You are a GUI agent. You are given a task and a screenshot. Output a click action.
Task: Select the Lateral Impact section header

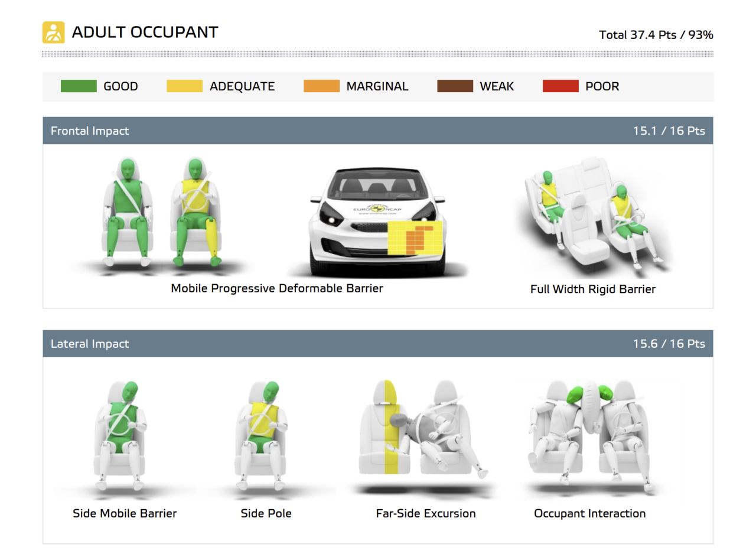[x=377, y=343]
